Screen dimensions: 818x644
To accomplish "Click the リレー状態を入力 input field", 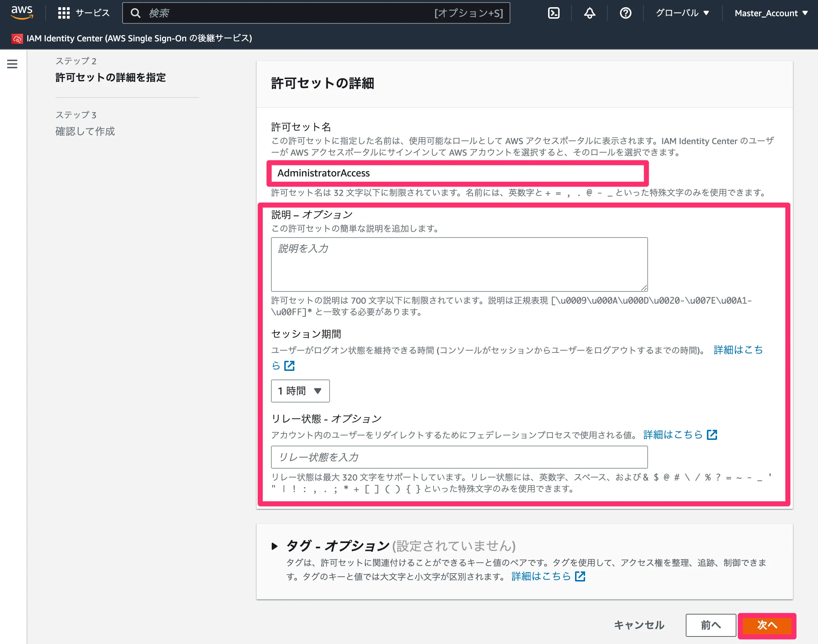I will pyautogui.click(x=459, y=457).
